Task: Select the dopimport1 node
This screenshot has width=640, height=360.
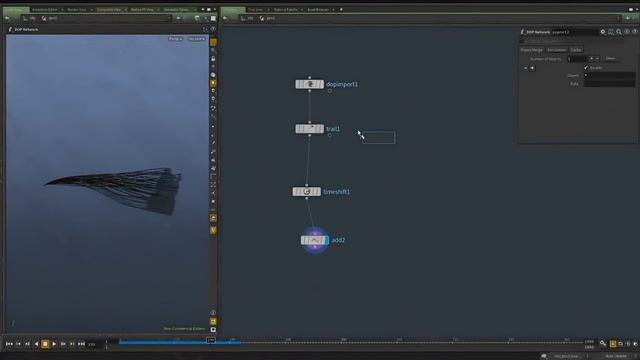Action: 309,84
